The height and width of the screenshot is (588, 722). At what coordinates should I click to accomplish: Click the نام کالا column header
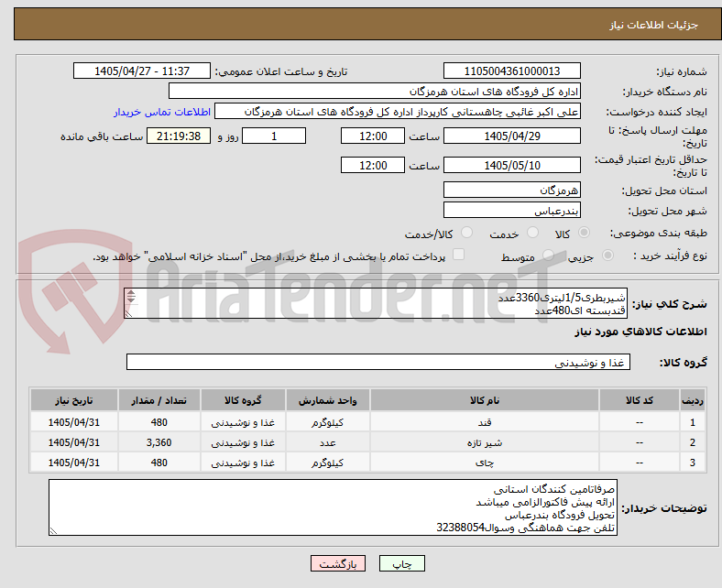tap(485, 400)
